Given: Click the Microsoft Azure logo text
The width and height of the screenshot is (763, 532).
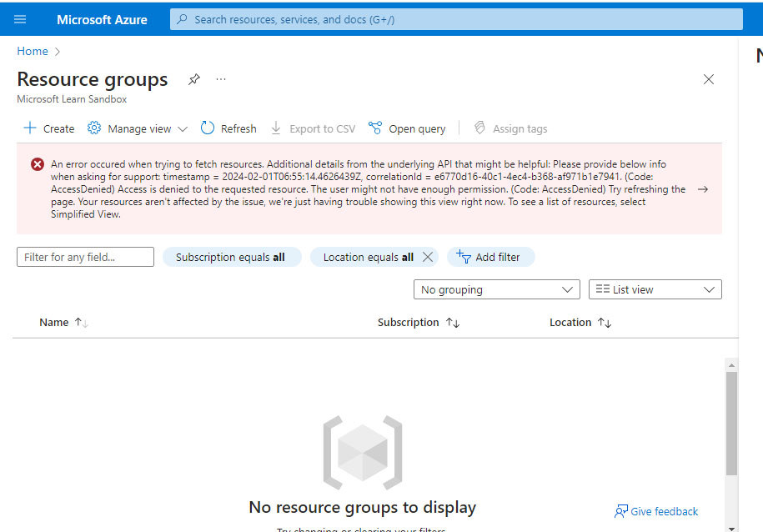Looking at the screenshot, I should [102, 19].
